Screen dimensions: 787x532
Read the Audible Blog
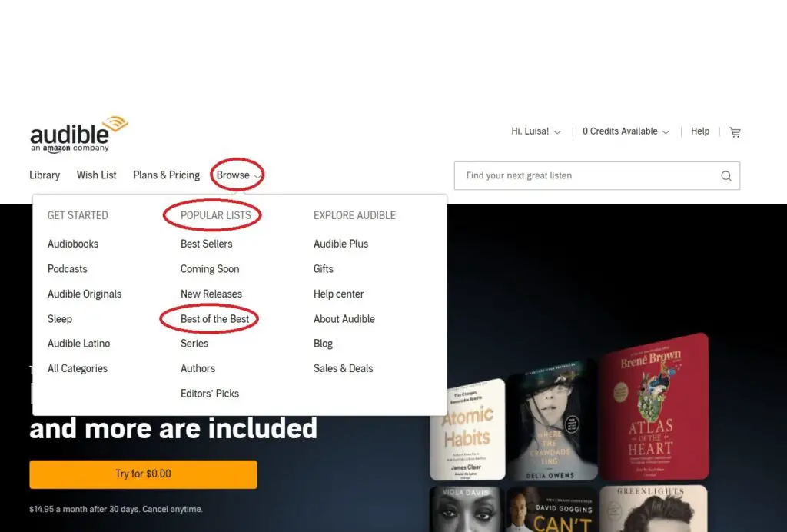pos(324,344)
